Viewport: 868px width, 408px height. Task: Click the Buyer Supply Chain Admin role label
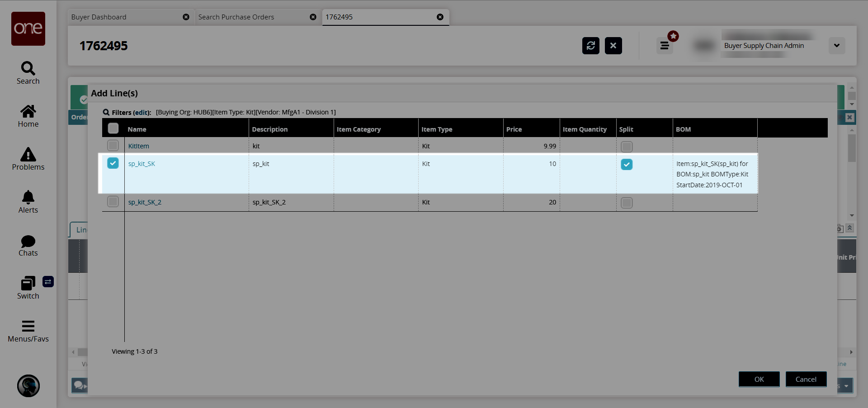click(764, 46)
